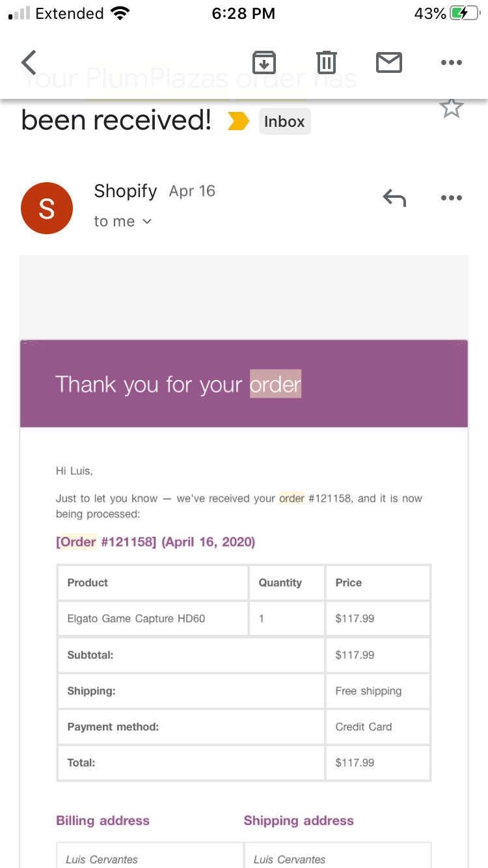Delete the email using the trash icon
Viewport: 488px width, 868px height.
tap(326, 62)
